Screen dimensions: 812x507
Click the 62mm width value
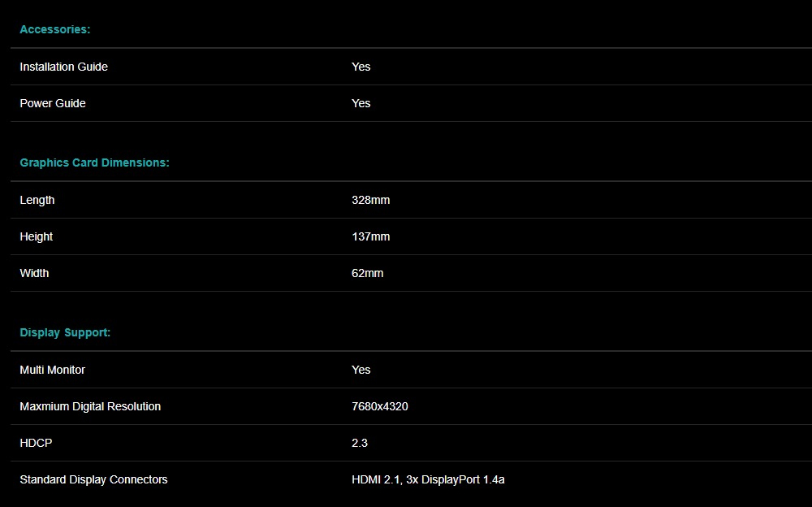coord(367,273)
